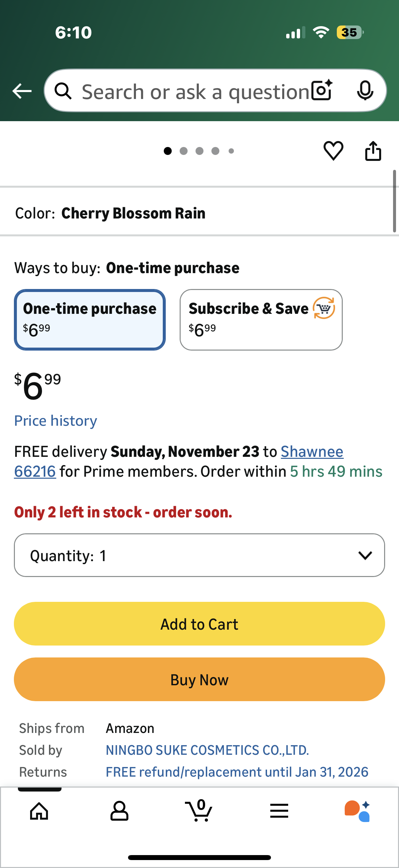Tap the search input field
This screenshot has height=868, width=399.
pos(195,91)
